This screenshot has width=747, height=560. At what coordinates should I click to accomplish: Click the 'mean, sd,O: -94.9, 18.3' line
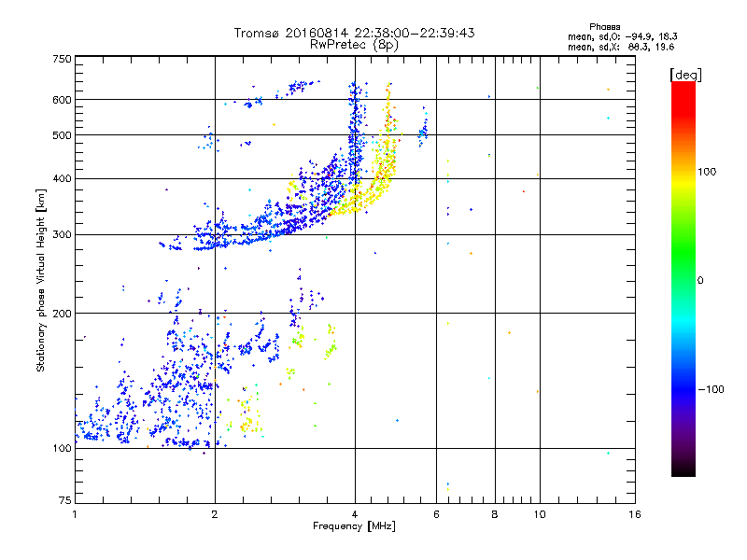point(622,36)
